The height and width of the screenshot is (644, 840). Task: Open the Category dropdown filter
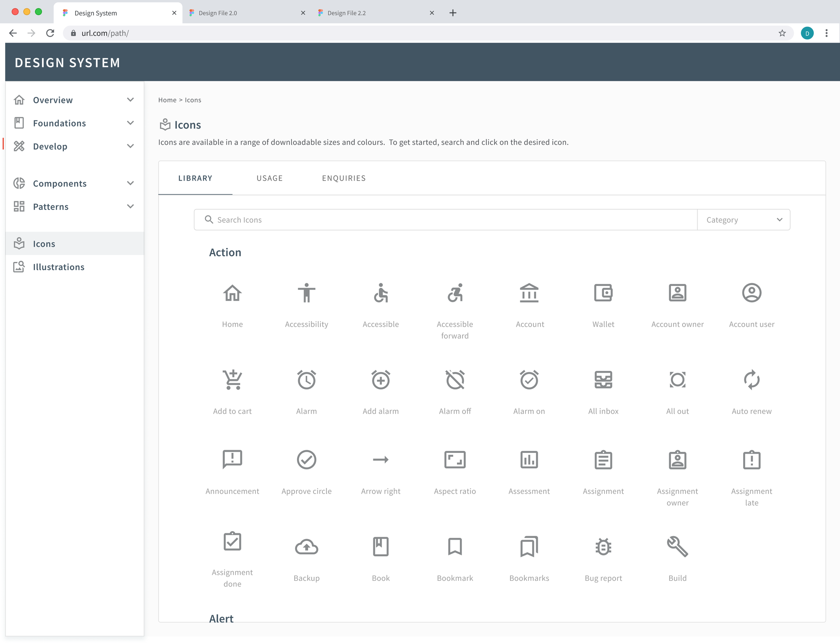(743, 220)
